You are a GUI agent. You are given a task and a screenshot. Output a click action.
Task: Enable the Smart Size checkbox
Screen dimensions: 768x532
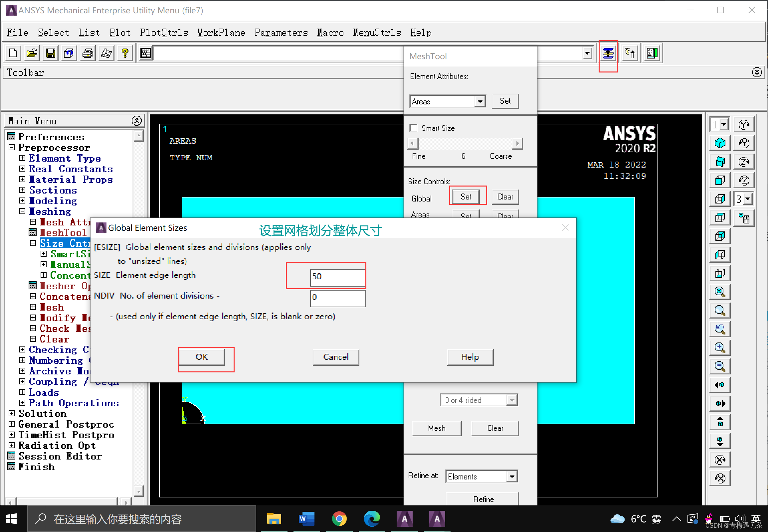414,128
